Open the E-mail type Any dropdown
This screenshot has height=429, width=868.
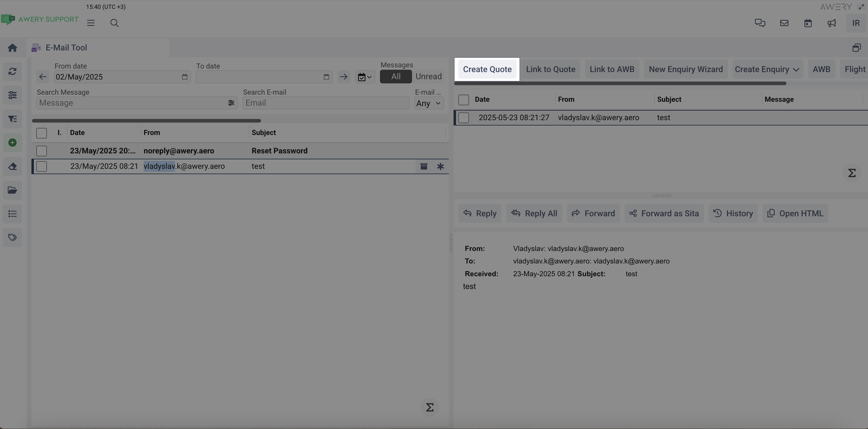pyautogui.click(x=429, y=103)
